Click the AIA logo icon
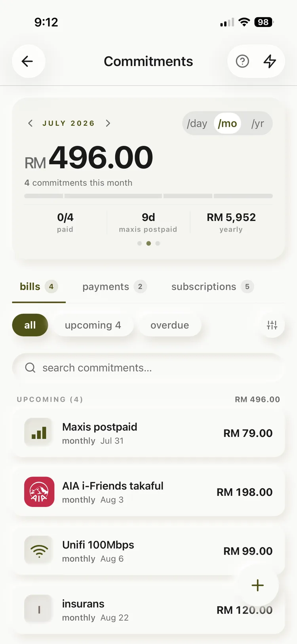Screen dimensions: 297x644 [x=39, y=492]
